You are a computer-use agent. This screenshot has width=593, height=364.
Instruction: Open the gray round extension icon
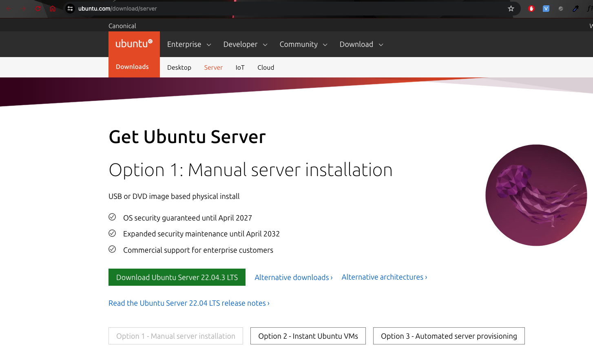pos(561,9)
